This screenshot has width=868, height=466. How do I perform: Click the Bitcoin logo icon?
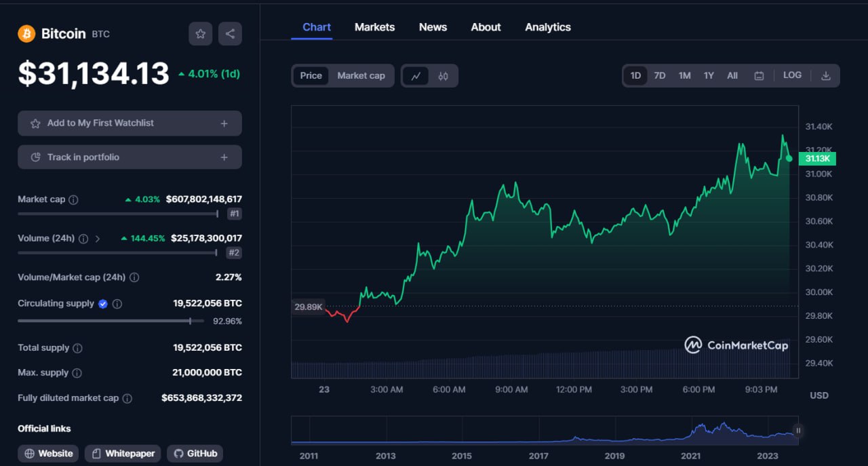26,34
